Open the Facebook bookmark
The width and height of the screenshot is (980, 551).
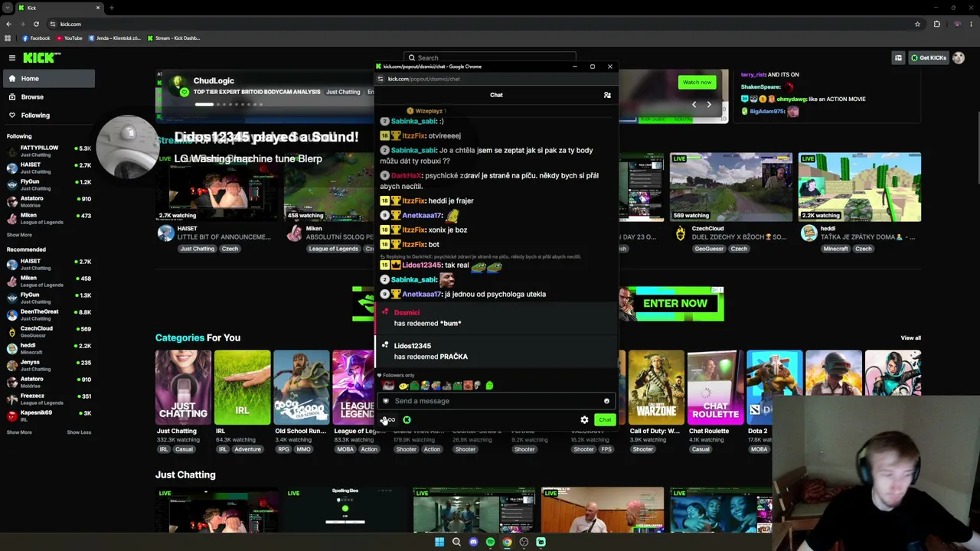(x=36, y=37)
